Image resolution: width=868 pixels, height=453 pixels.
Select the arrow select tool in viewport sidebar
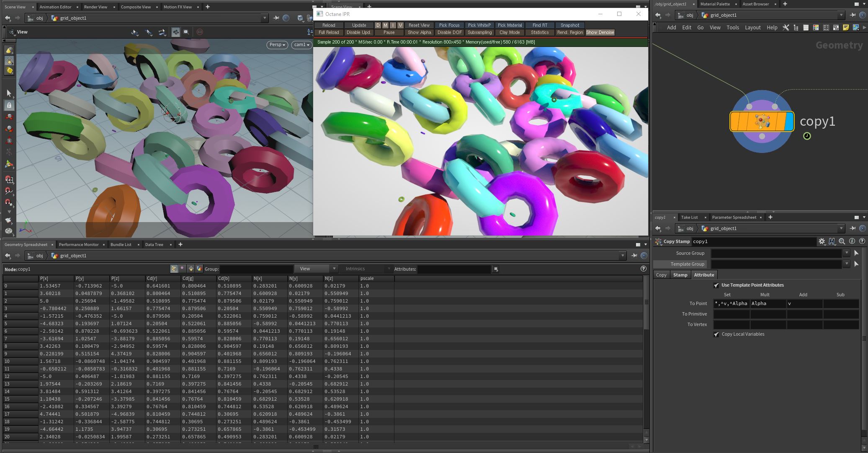click(x=9, y=93)
